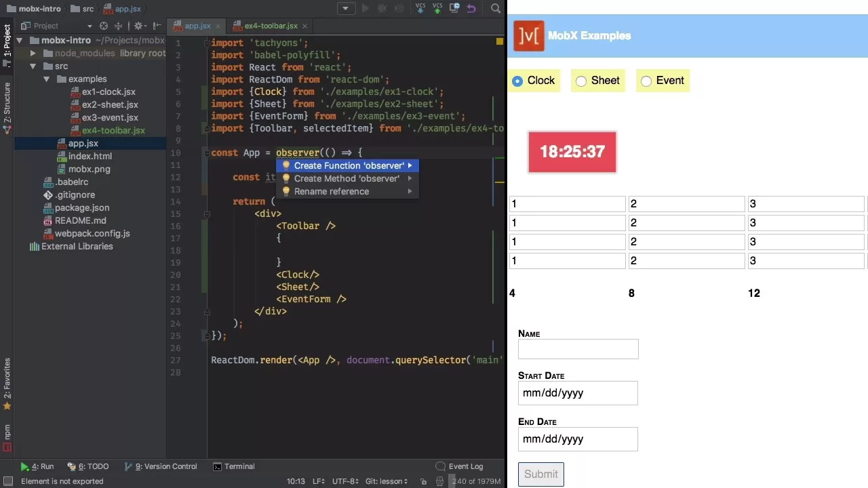Click the Project panel settings gear
The height and width of the screenshot is (488, 868).
[x=138, y=26]
